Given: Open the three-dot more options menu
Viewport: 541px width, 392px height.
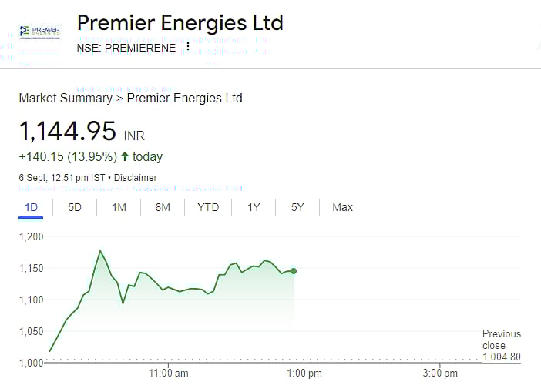Looking at the screenshot, I should tap(188, 47).
